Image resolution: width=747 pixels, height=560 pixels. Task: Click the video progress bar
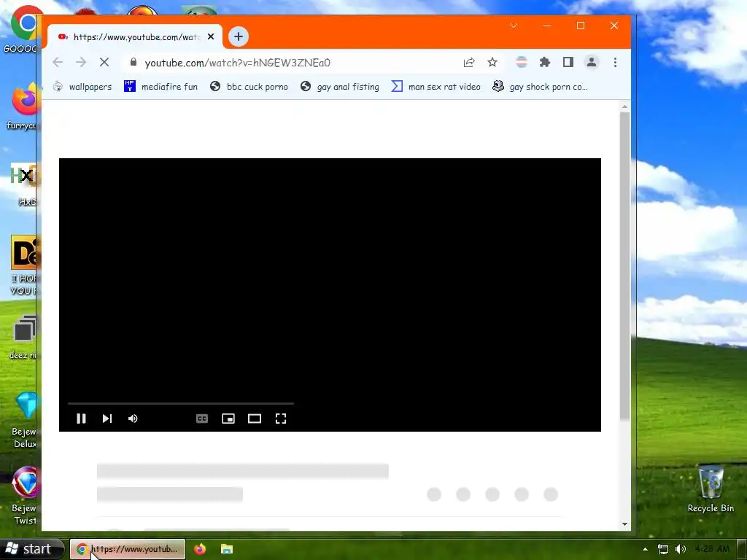point(181,403)
